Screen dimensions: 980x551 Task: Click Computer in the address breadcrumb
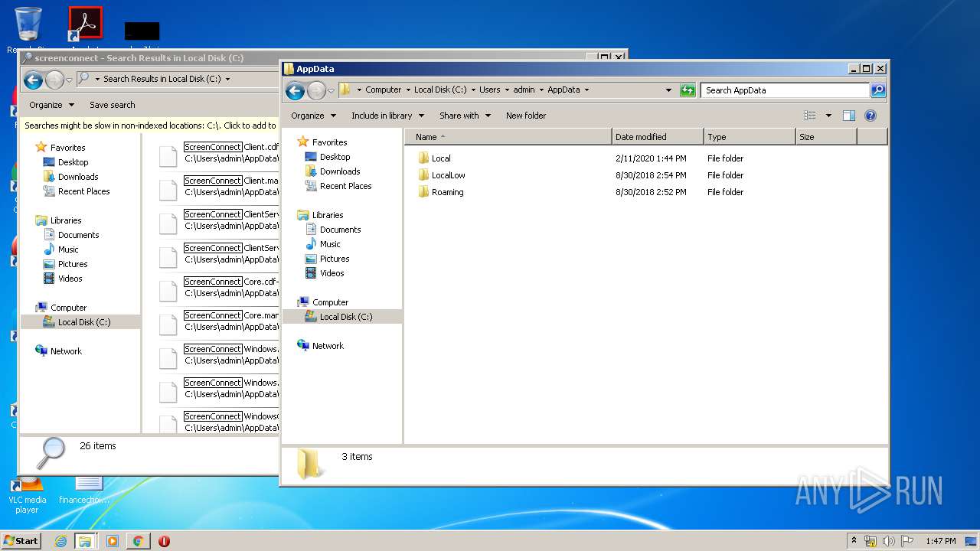(383, 90)
